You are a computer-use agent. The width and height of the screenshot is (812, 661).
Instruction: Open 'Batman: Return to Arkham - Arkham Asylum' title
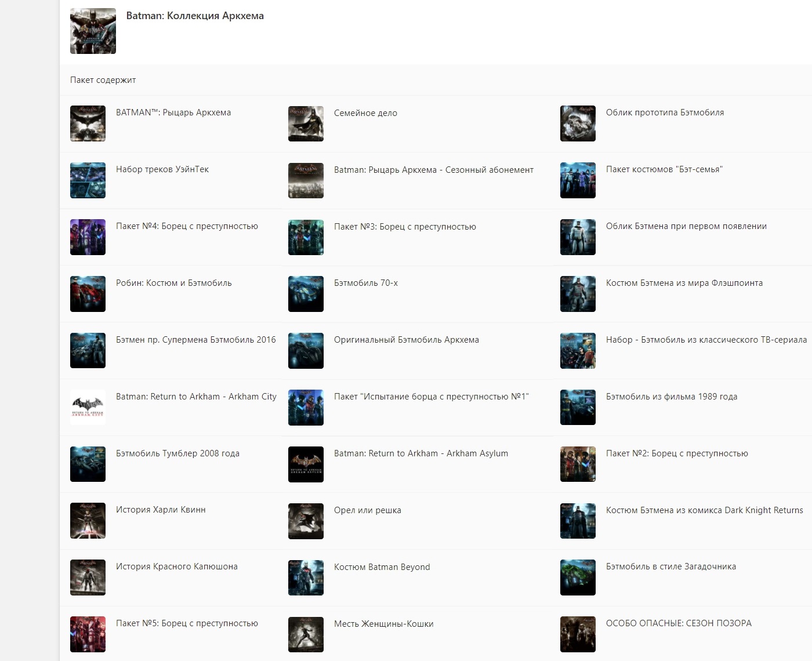pyautogui.click(x=421, y=453)
